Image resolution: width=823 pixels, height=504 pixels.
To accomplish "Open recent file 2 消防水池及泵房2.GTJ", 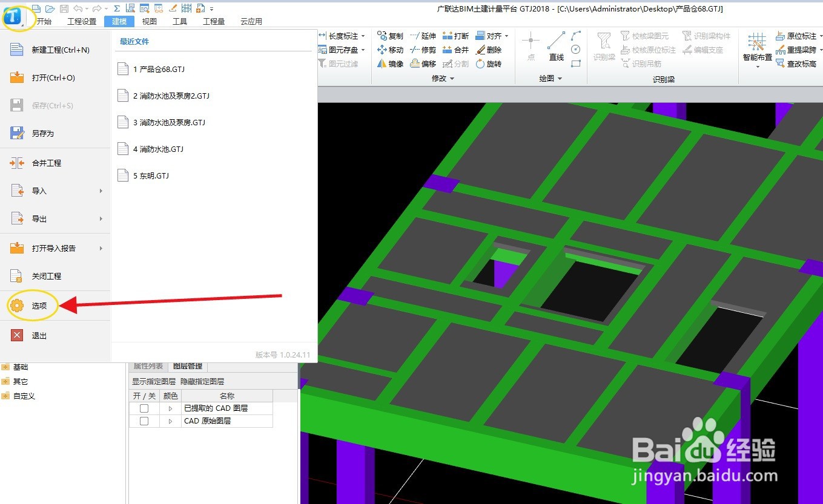I will coord(164,96).
